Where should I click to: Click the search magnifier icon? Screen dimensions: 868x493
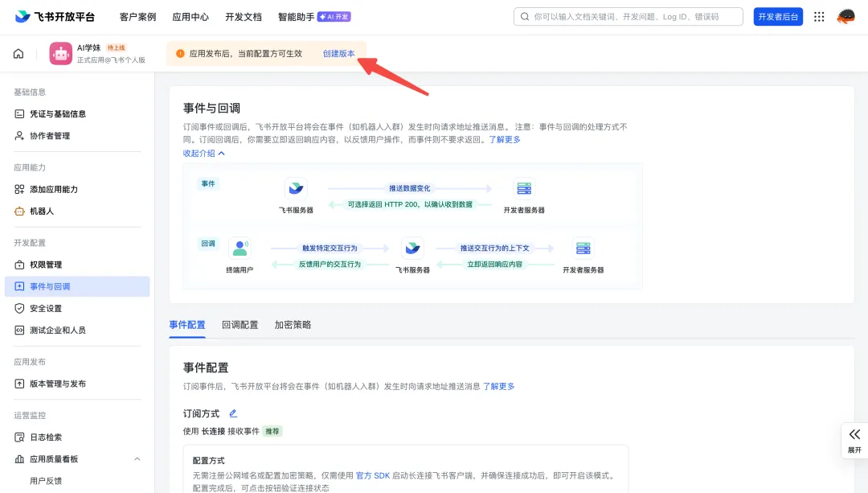[525, 17]
